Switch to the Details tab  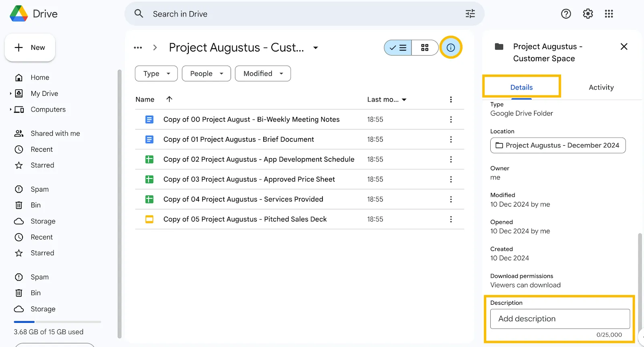point(521,87)
